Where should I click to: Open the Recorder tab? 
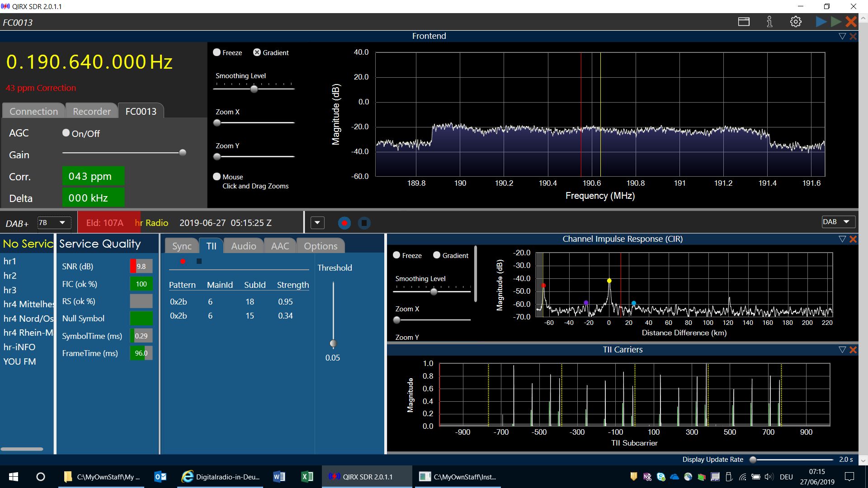pos(92,111)
